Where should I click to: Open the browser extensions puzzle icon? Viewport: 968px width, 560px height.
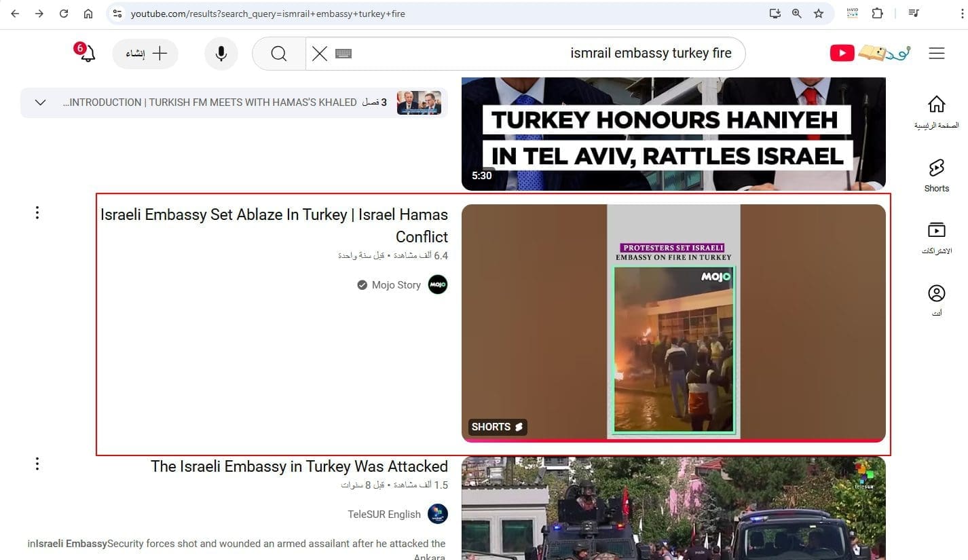(877, 14)
